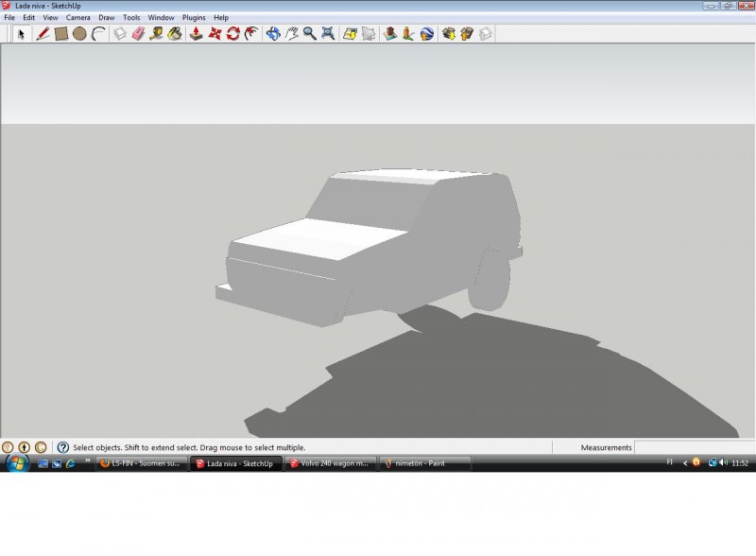Viewport: 756px width, 556px height.
Task: Switch to Volvo 240 wagon taskbar button
Action: tap(330, 463)
